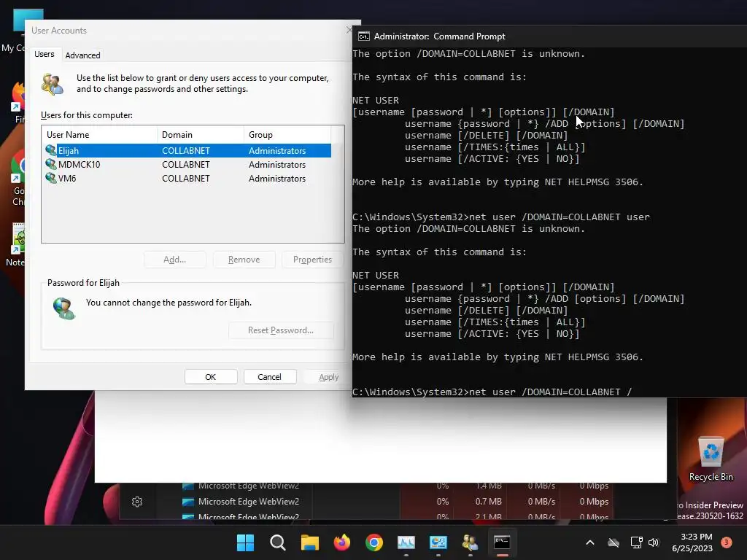The width and height of the screenshot is (747, 560).
Task: Sort by Group column header
Action: pos(287,135)
